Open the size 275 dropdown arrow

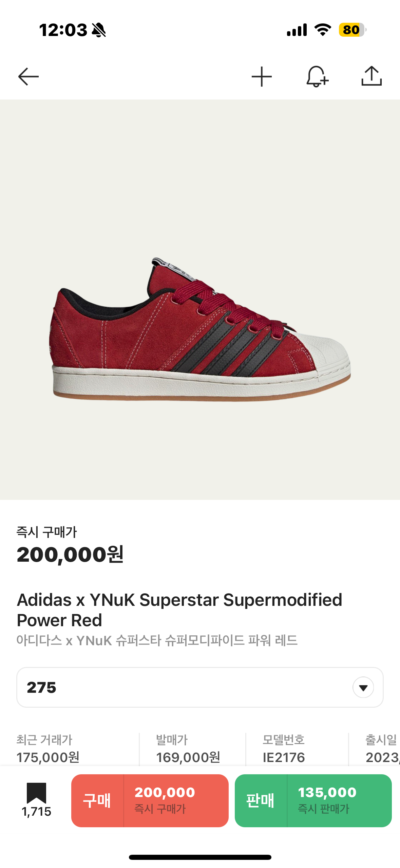pos(363,687)
